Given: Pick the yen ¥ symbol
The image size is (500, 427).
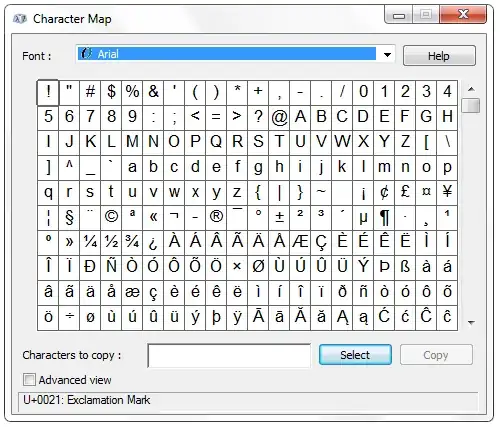Looking at the screenshot, I should coord(447,193).
